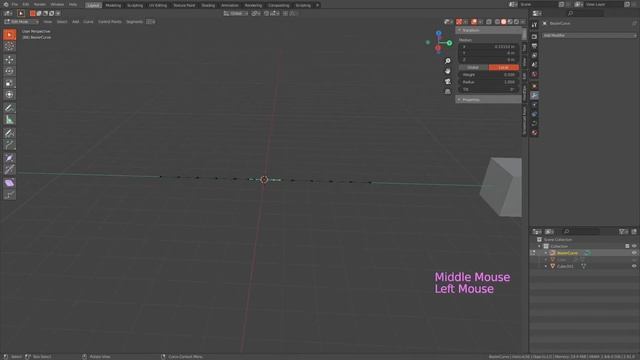Click the zoom magnifier viewport icon
640x360 pixels.
tap(448, 61)
